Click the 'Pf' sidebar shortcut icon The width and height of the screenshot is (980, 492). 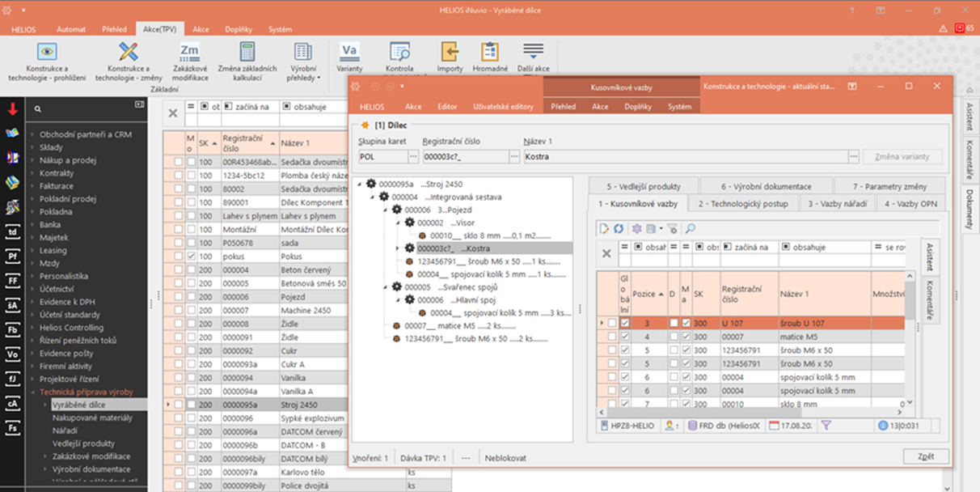tap(12, 256)
